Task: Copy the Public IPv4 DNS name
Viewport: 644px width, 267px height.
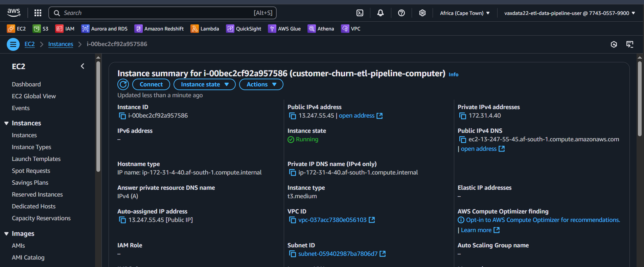Action: point(463,140)
